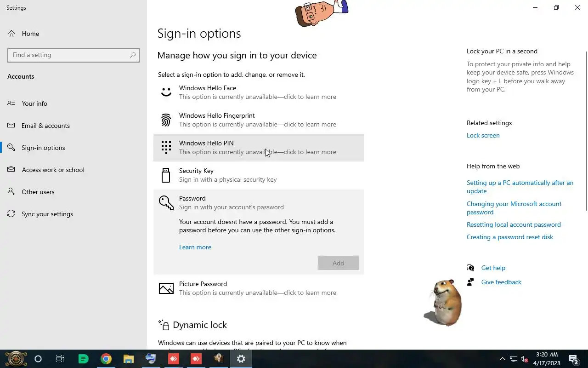This screenshot has width=588, height=368.
Task: Click the Get help chat icon
Action: point(470,268)
